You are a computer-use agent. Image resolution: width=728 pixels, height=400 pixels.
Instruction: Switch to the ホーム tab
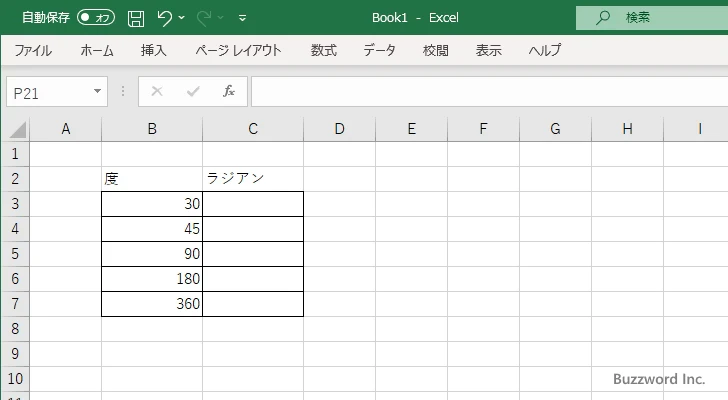(x=97, y=50)
